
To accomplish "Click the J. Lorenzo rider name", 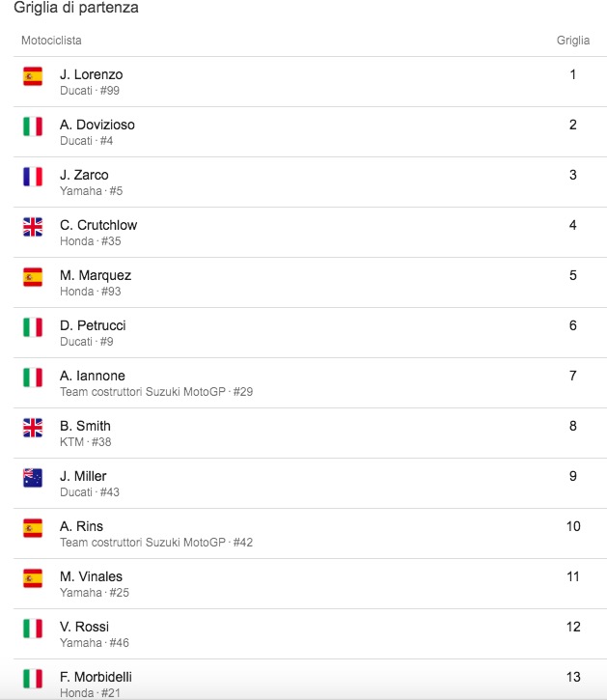I will (91, 74).
